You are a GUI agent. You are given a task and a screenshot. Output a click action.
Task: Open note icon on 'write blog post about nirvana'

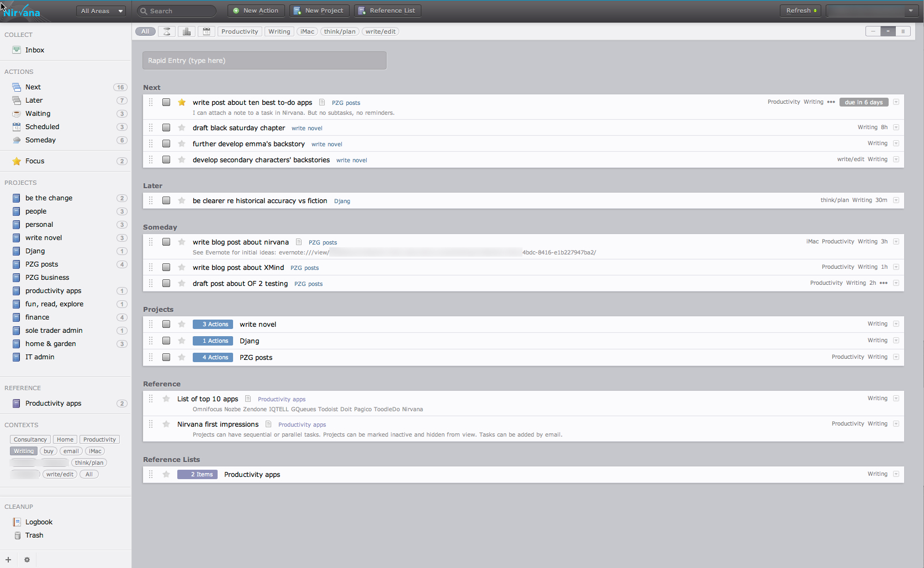coord(299,242)
